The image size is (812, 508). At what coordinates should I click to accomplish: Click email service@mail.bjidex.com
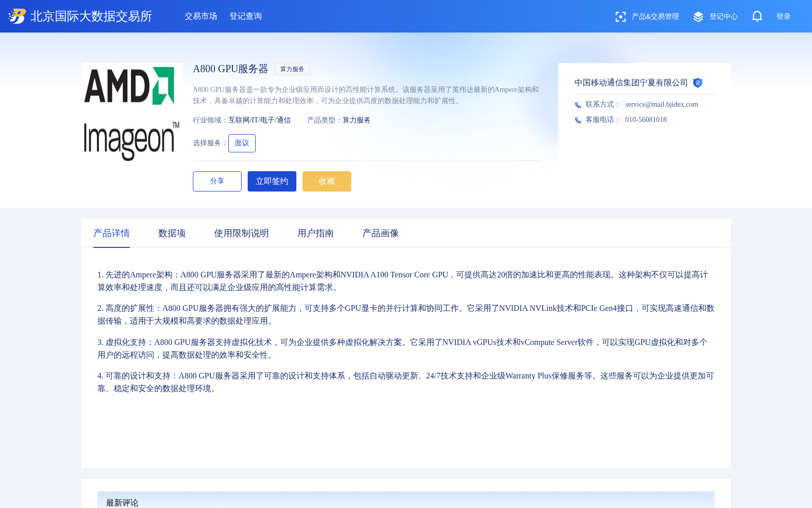tap(661, 104)
